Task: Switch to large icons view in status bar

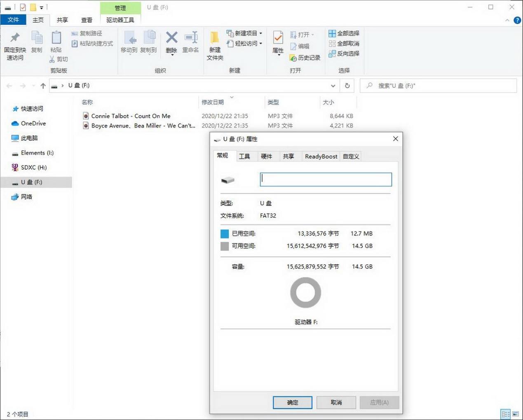Action: pyautogui.click(x=516, y=414)
